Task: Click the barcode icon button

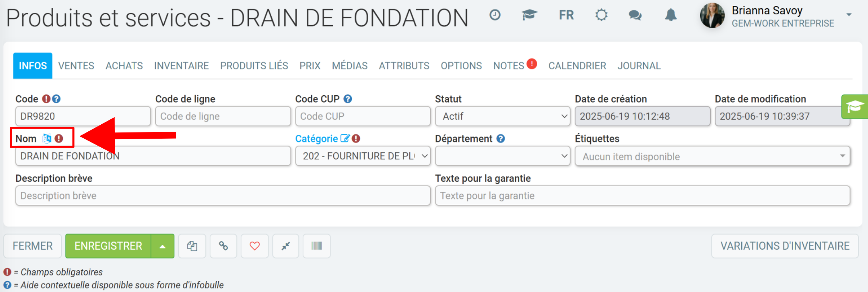Action: pos(317,246)
